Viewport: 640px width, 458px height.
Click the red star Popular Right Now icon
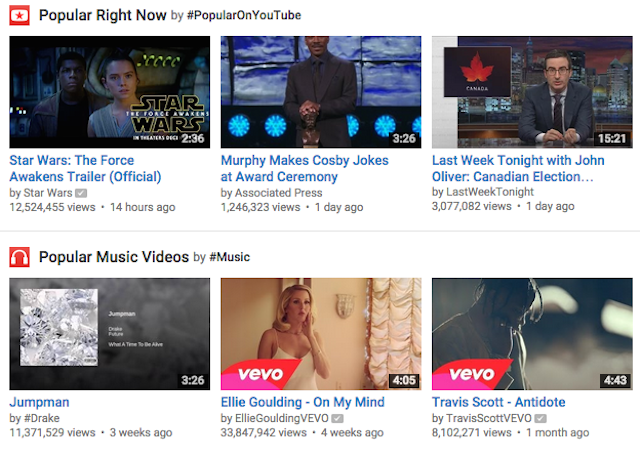(19, 16)
